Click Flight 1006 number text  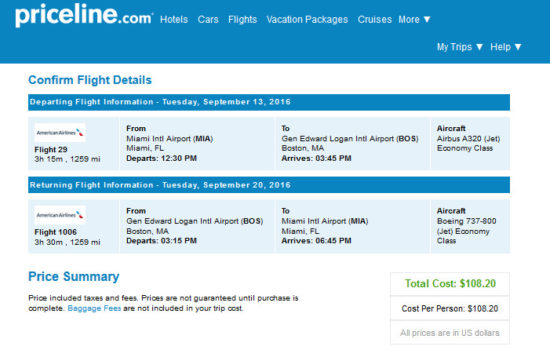[55, 232]
